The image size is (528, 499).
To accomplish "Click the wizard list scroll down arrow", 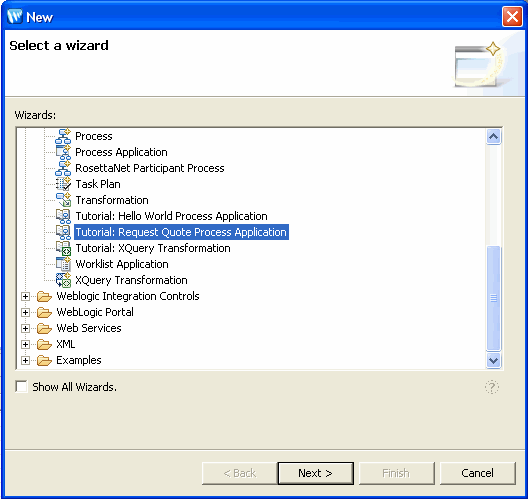I will pos(493,361).
